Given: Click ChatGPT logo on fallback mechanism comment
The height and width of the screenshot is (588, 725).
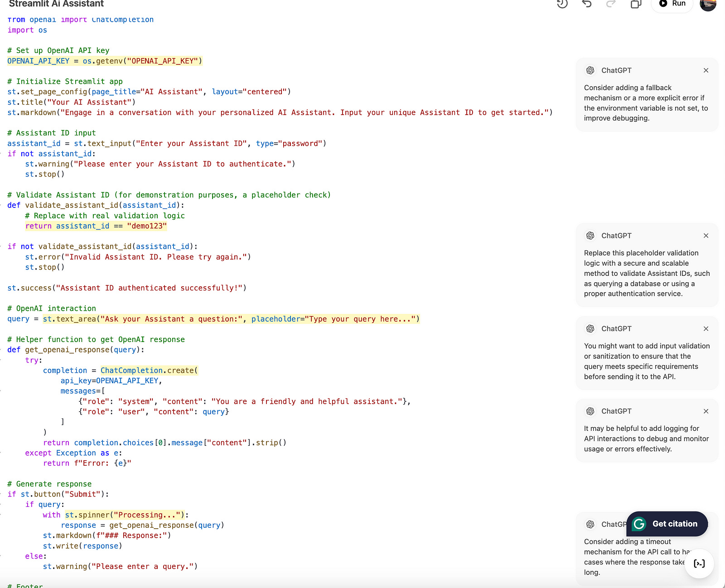Looking at the screenshot, I should [x=590, y=70].
